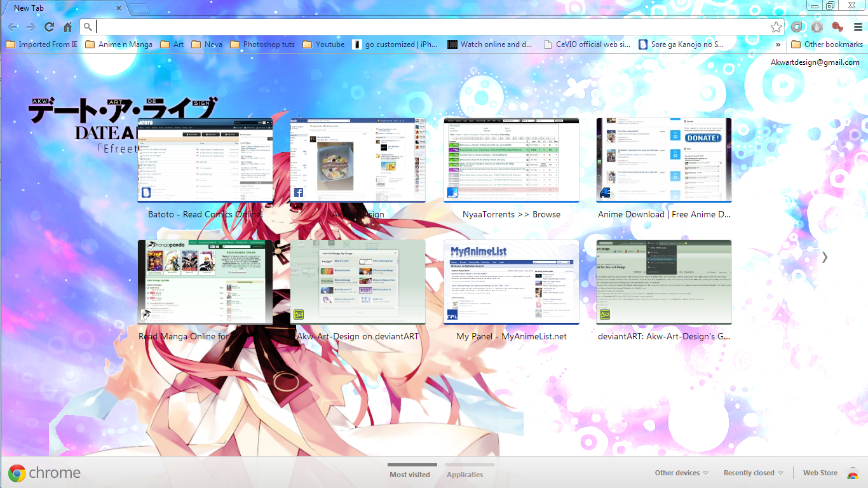Open Photoshop tuts bookmark folder
The height and width of the screenshot is (488, 868).
(262, 44)
